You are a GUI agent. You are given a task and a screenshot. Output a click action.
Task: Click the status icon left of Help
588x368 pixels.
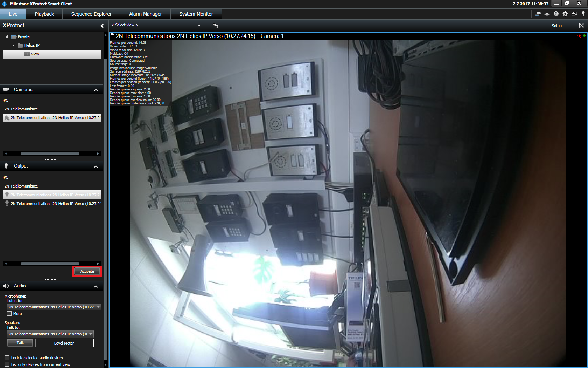547,14
